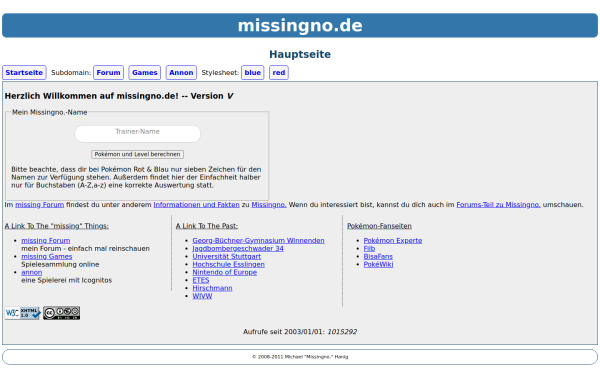Visit the WIVW link
600x375 pixels.
(x=202, y=296)
